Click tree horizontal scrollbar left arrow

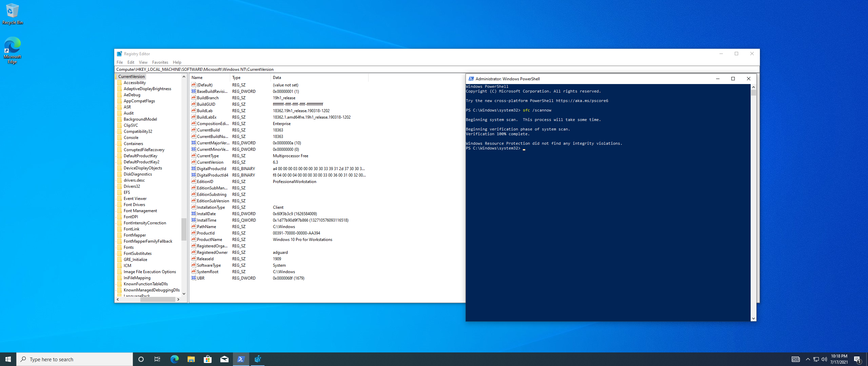point(118,300)
